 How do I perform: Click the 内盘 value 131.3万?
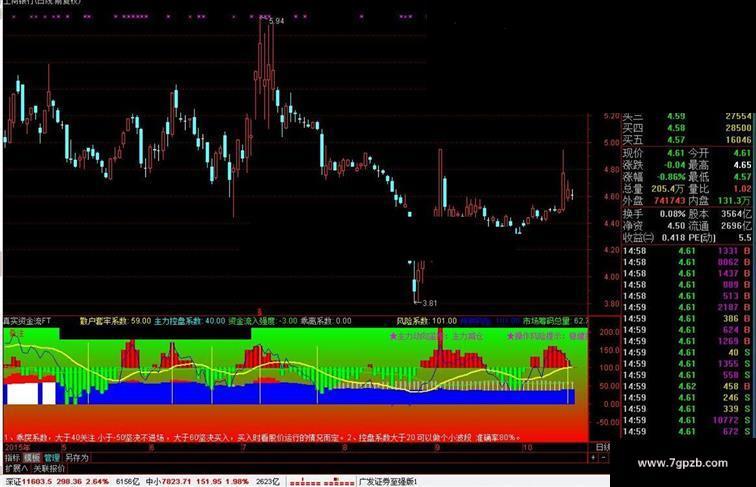click(734, 201)
